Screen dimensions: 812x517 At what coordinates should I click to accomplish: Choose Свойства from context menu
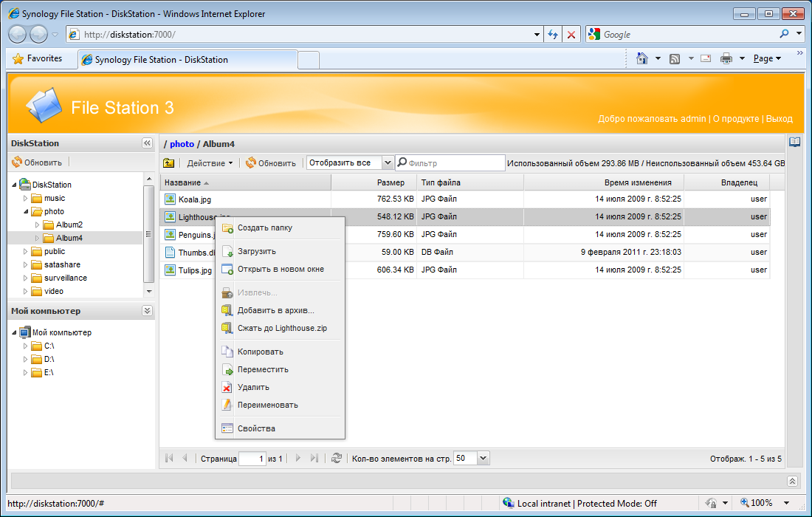click(281, 428)
